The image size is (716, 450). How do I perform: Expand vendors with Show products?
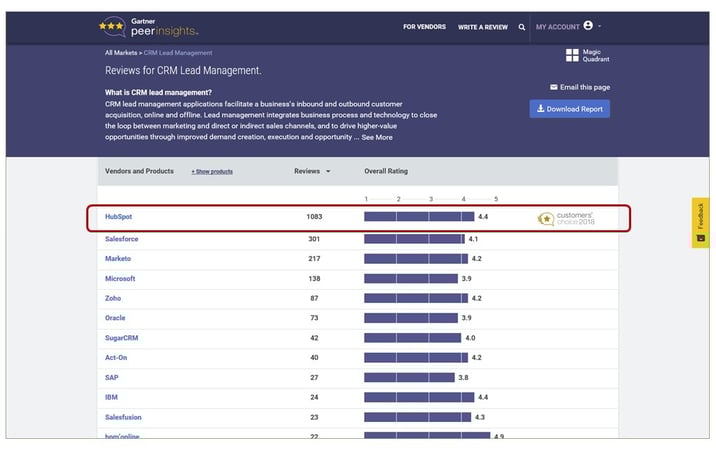[212, 172]
